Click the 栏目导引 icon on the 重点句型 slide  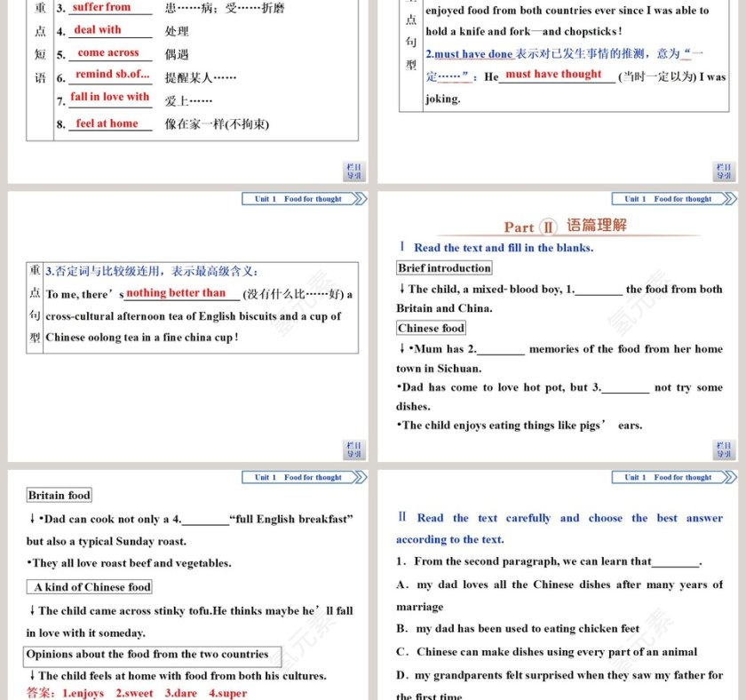click(x=353, y=450)
